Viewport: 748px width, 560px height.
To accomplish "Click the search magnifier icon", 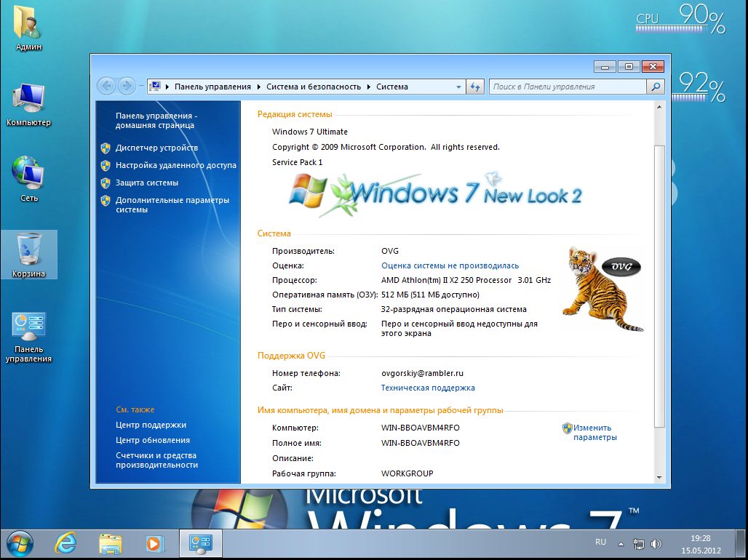I will (656, 87).
